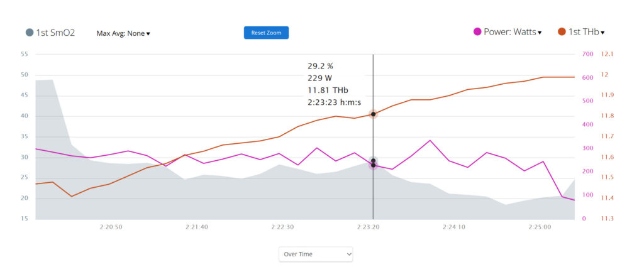The width and height of the screenshot is (644, 267).
Task: Click the 11.81 THb tooltip value
Action: pyautogui.click(x=327, y=90)
